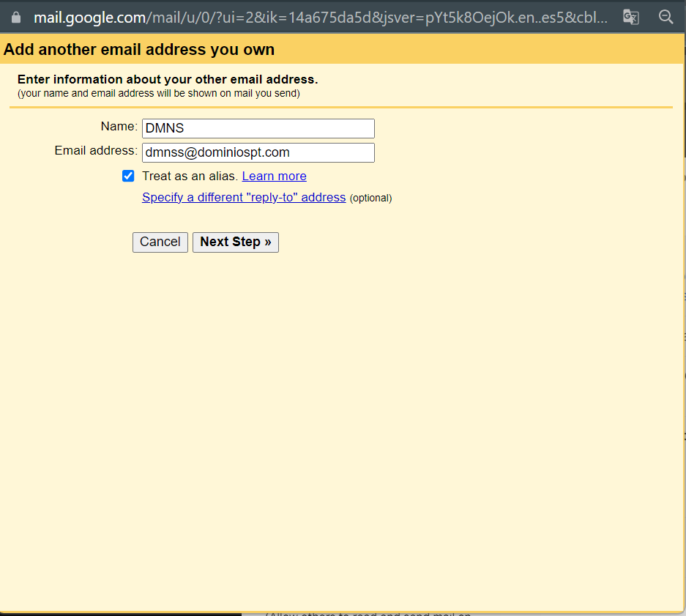Viewport: 686px width, 616px height.
Task: Click the zoom magnifier icon
Action: click(x=666, y=17)
